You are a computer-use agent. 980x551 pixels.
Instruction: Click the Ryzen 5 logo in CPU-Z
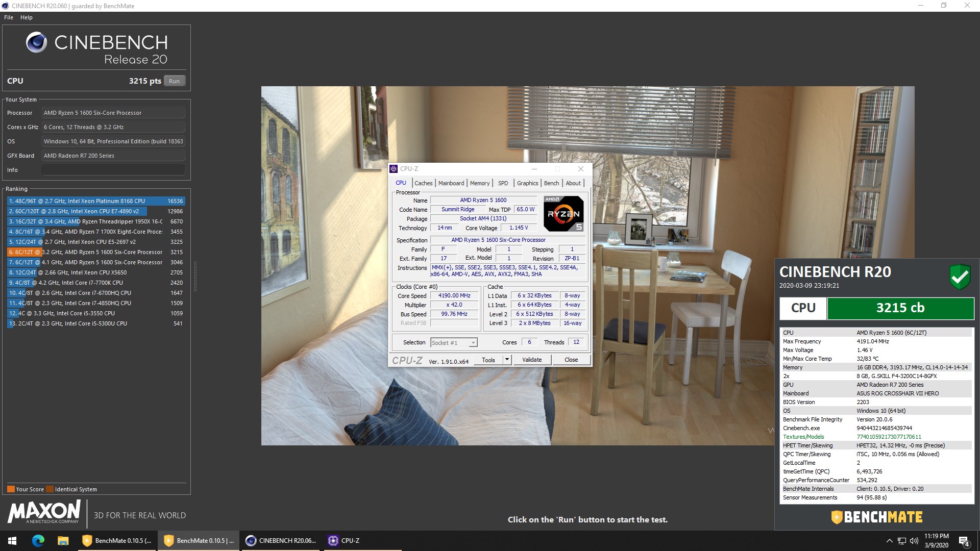pos(563,213)
